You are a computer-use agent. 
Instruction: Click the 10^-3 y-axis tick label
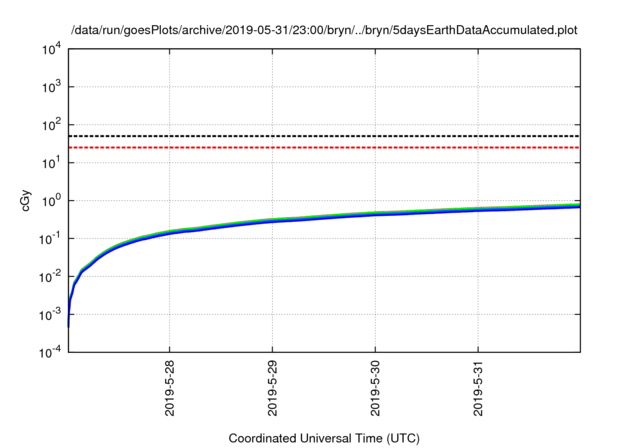50,315
